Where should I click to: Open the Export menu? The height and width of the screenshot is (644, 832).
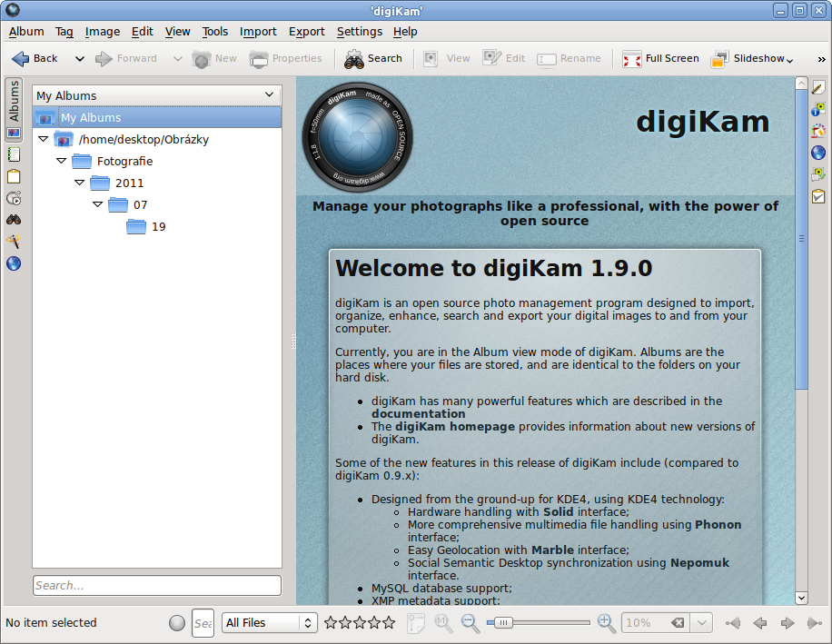click(307, 32)
